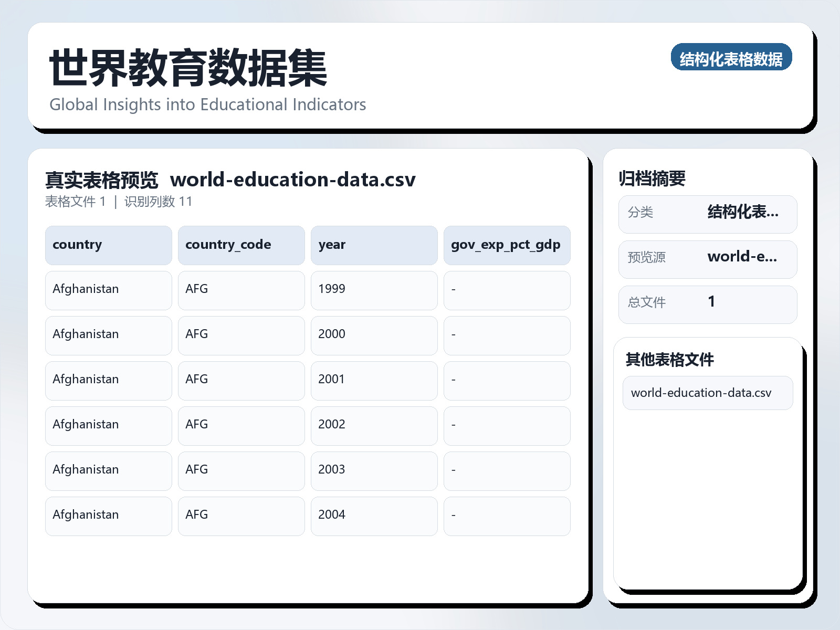Click the dash cell under gov_exp_pct_gdp for 2001
The height and width of the screenshot is (630, 840).
507,380
